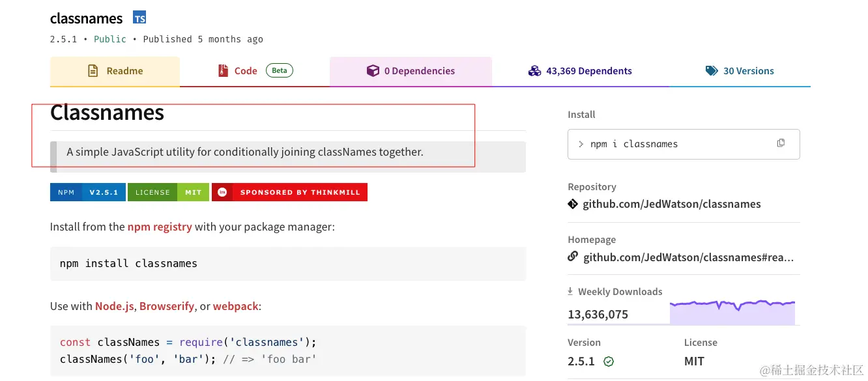This screenshot has height=381, width=868.
Task: Click the version verified checkmark icon
Action: [609, 361]
